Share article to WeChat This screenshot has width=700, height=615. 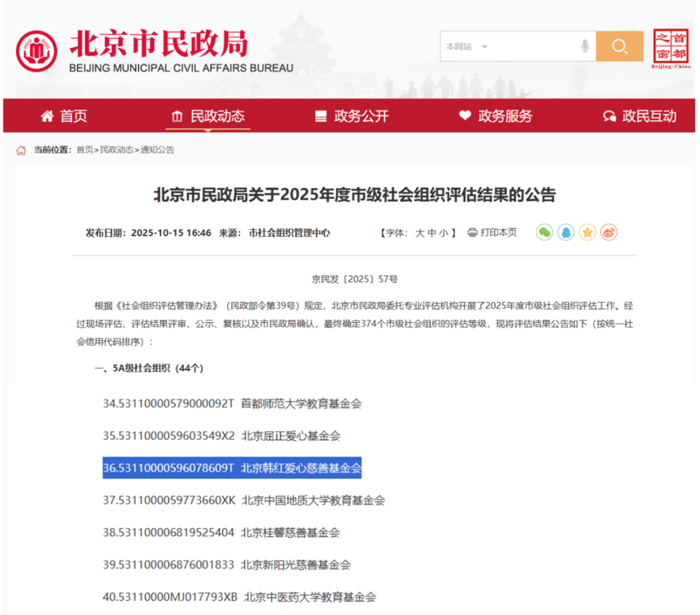544,233
